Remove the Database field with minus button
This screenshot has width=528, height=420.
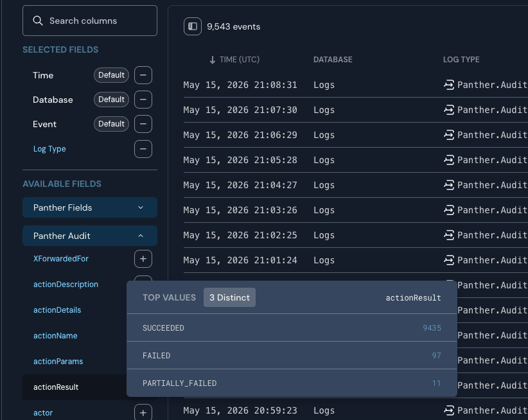143,100
